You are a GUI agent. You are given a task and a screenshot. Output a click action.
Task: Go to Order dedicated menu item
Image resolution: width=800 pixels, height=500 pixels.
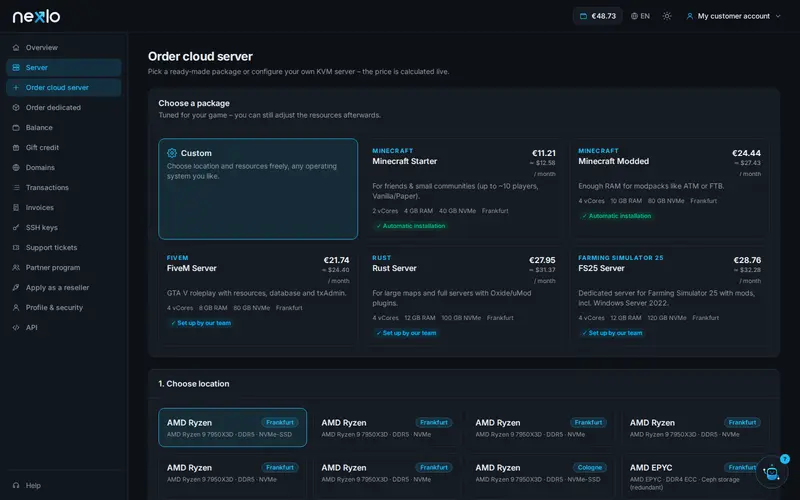(64, 108)
